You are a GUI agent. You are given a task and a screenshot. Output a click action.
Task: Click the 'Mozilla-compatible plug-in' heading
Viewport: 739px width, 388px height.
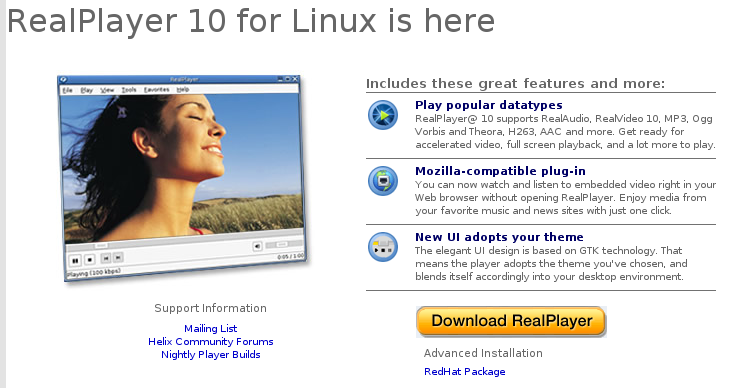[500, 171]
